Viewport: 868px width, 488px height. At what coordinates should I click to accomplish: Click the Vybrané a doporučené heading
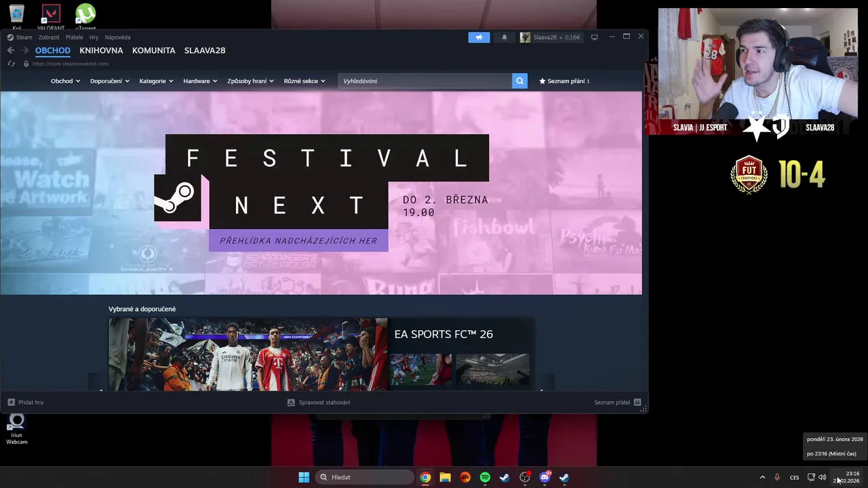pos(142,309)
